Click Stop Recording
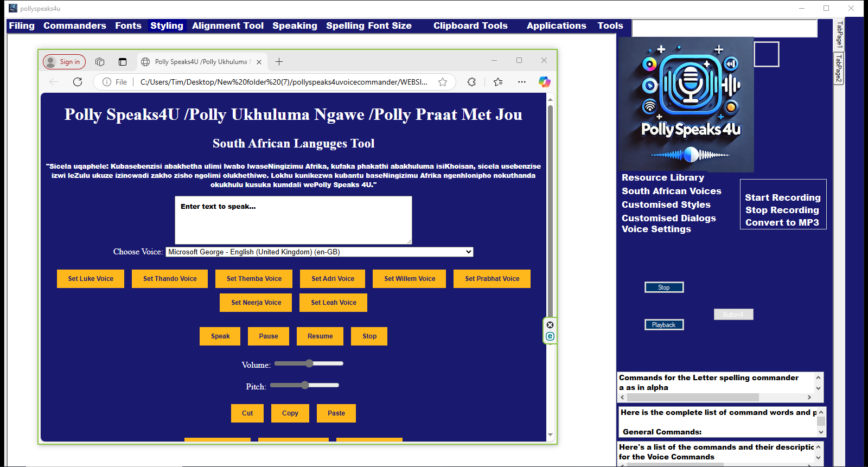Image resolution: width=868 pixels, height=467 pixels. click(x=782, y=210)
